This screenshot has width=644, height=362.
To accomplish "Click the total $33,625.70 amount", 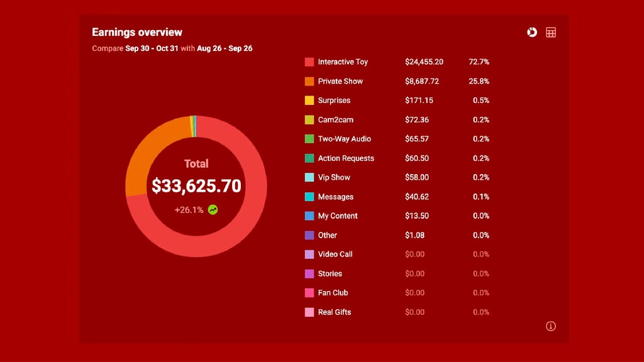I will pyautogui.click(x=196, y=186).
